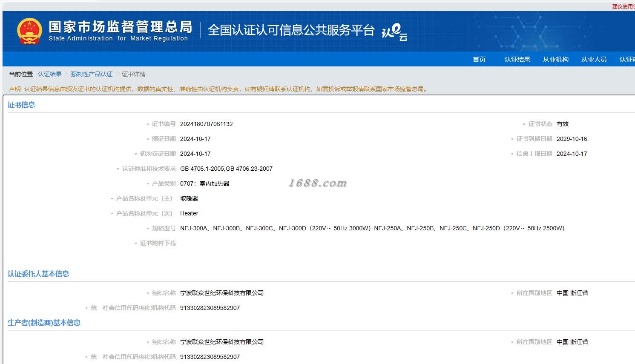This screenshot has width=635, height=364.
Task: Click the 证书到期日期 field label
Action: (534, 139)
